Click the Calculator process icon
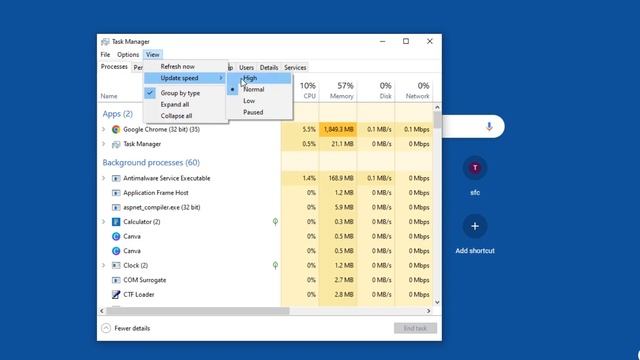The width and height of the screenshot is (640, 360). pyautogui.click(x=116, y=222)
